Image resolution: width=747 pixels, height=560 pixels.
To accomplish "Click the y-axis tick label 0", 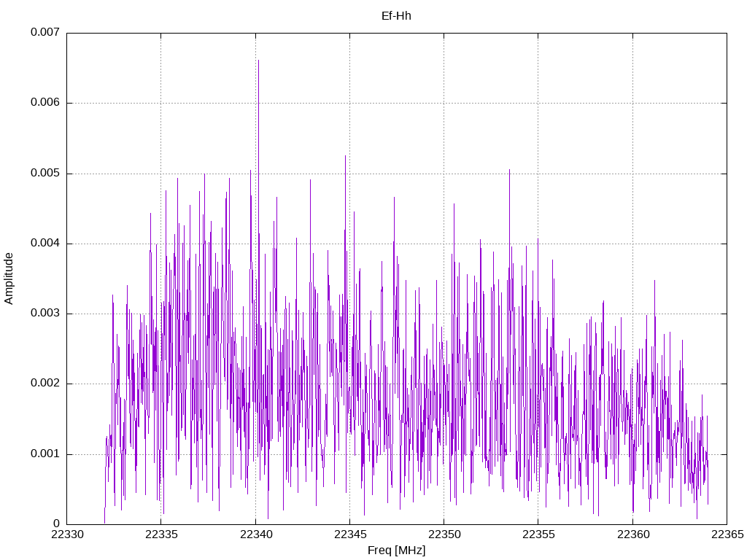I will [x=57, y=524].
